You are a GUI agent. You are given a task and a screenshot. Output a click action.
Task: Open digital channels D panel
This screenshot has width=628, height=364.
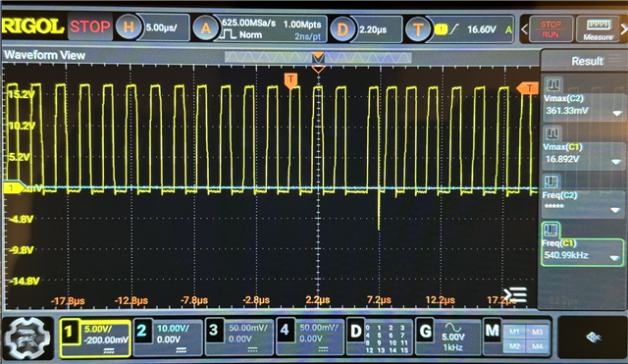pyautogui.click(x=379, y=338)
